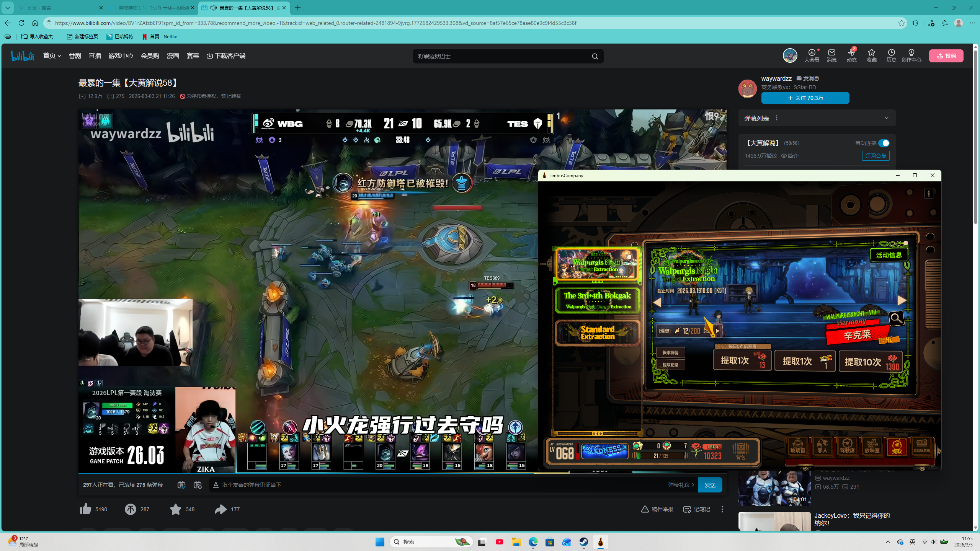Viewport: 980px width, 551px height.
Task: Select the Standard Extraction tab
Action: click(597, 333)
